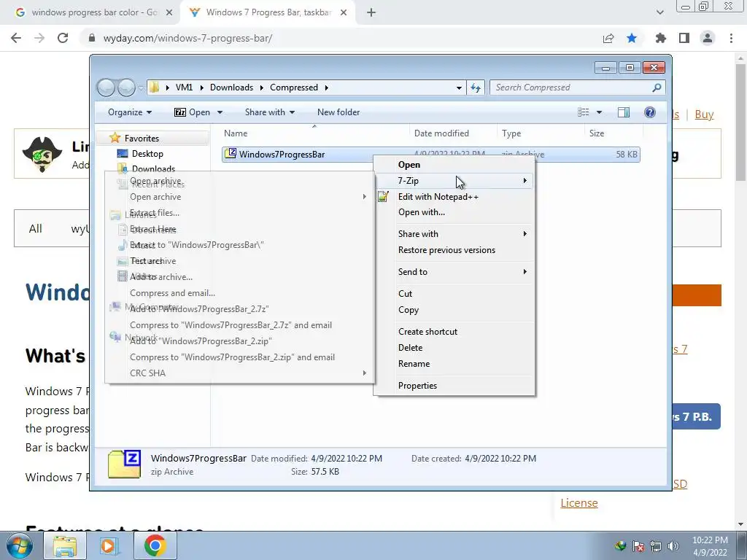Open the dropdown arrow beside the Open button
Image resolution: width=747 pixels, height=560 pixels.
(x=220, y=112)
